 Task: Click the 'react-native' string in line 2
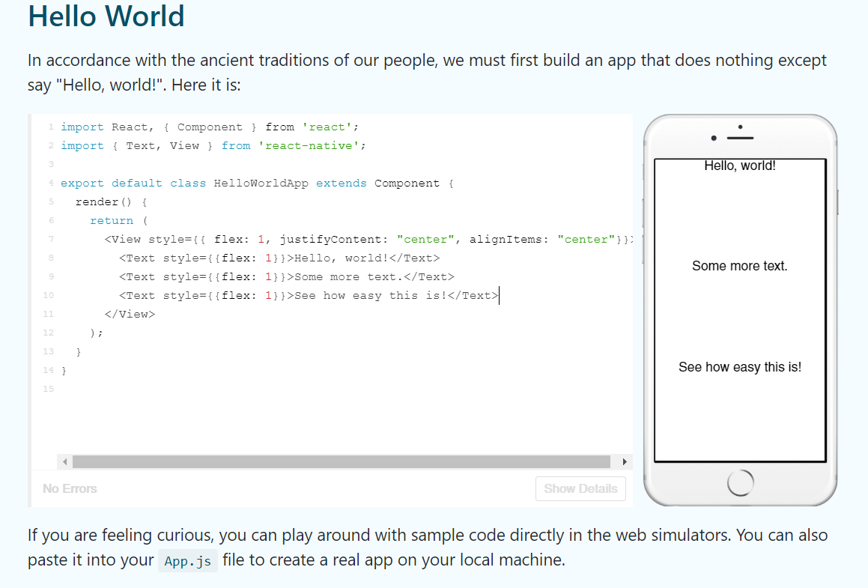[312, 146]
